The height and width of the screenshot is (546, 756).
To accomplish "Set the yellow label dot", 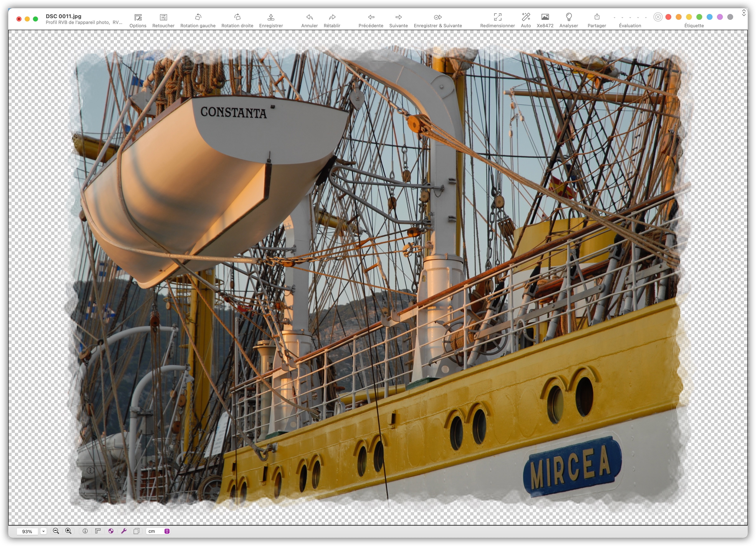I will point(689,17).
